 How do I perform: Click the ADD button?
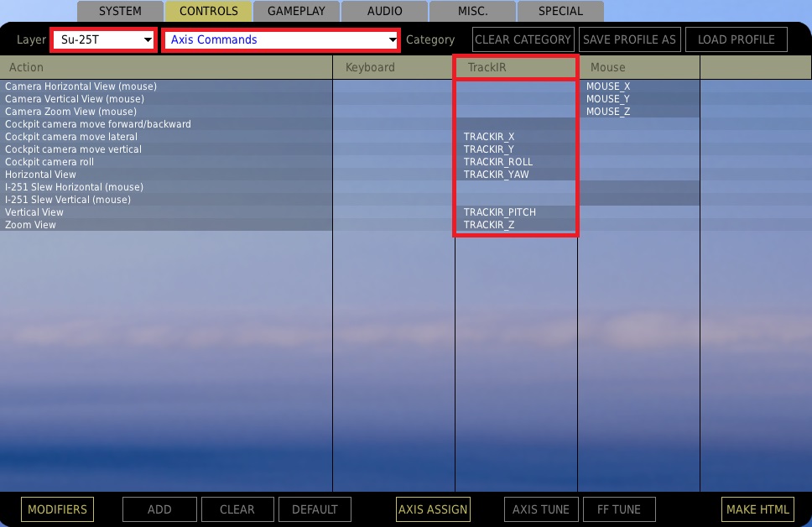click(x=159, y=509)
